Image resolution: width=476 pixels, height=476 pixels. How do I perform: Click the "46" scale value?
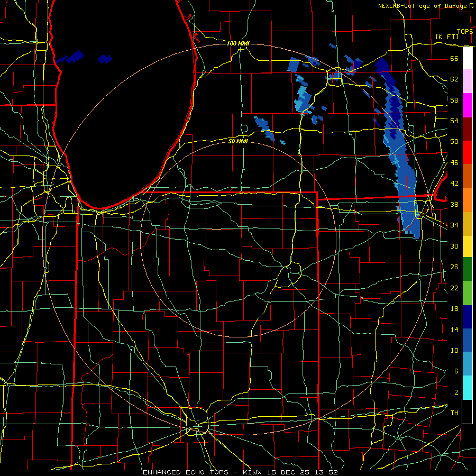454,162
